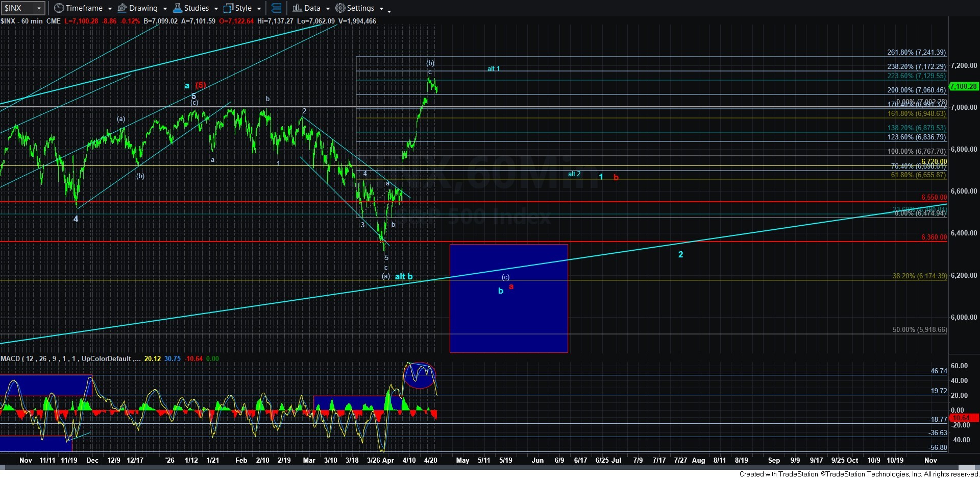Viewport: 980px width, 478px height.
Task: Click the MACD study label text
Action: pos(66,358)
